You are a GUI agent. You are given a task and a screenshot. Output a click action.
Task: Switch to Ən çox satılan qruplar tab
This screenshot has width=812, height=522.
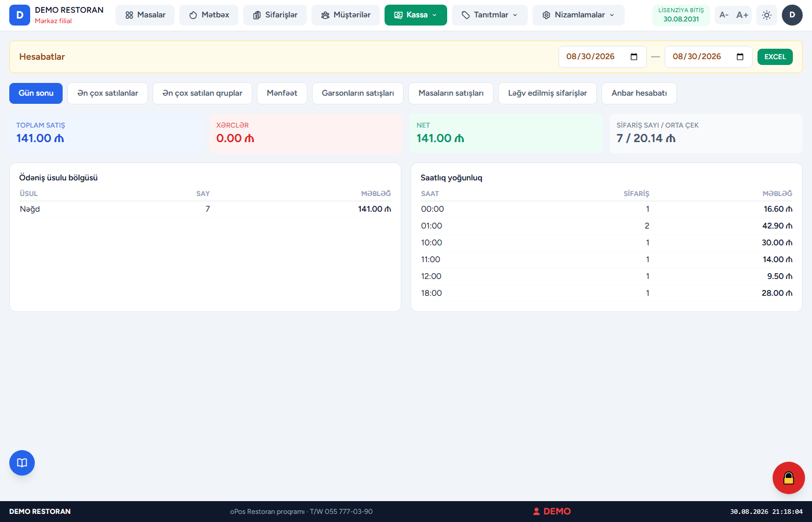coord(202,93)
